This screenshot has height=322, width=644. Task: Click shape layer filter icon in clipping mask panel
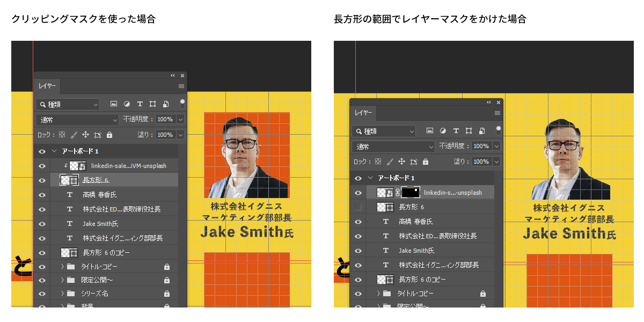tap(153, 104)
